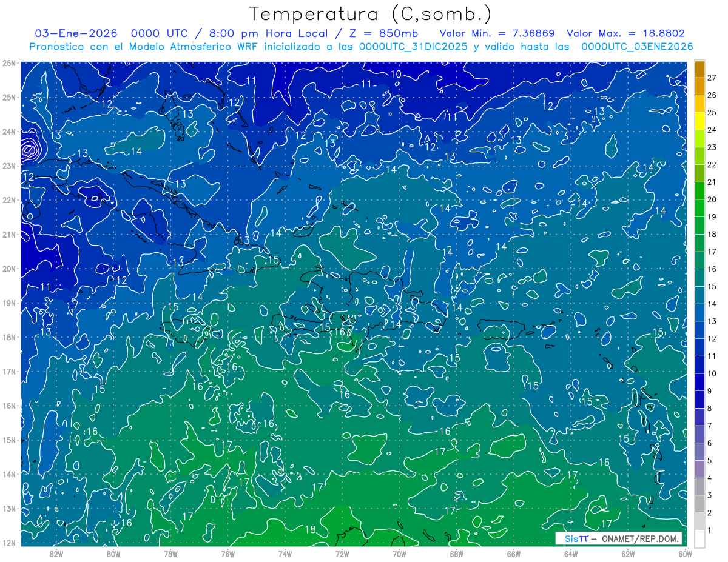Select the Valor Min. = 7.36869 text

tap(497, 34)
